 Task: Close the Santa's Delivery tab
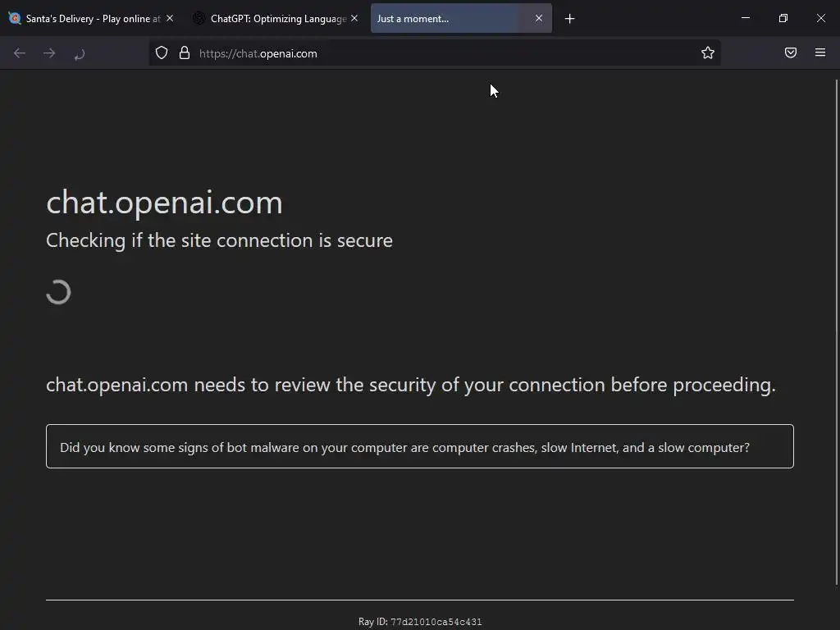click(x=170, y=19)
